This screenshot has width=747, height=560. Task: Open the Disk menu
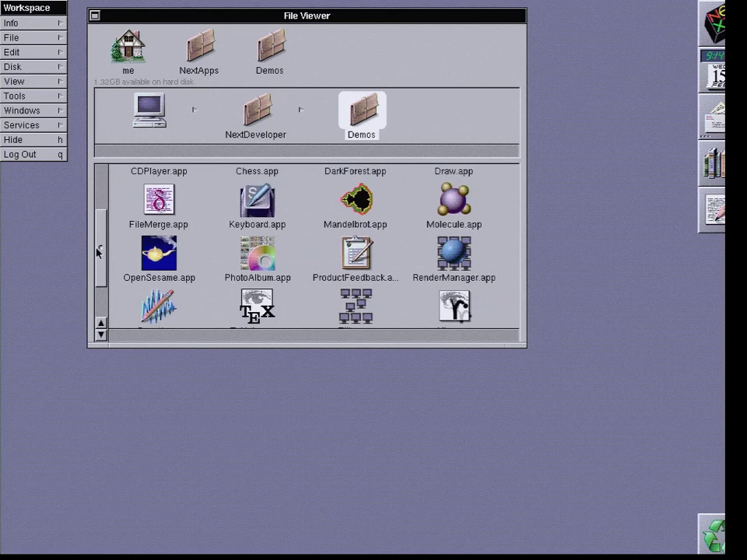point(33,67)
